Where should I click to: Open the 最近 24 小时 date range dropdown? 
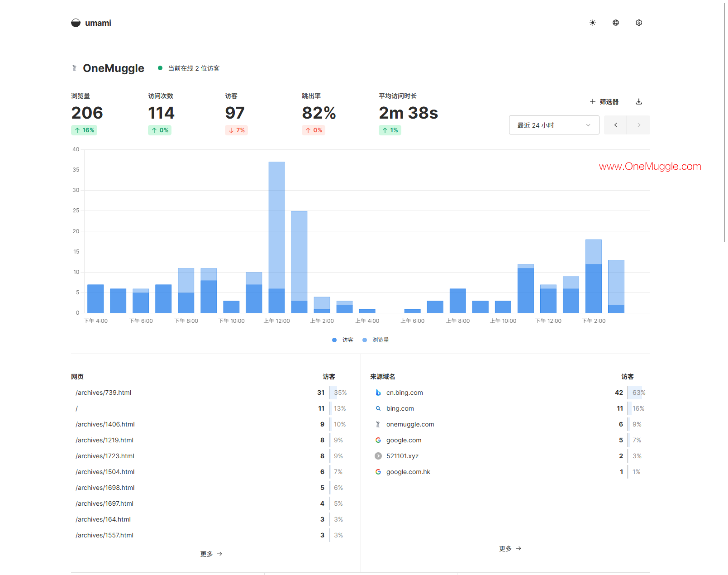point(554,125)
